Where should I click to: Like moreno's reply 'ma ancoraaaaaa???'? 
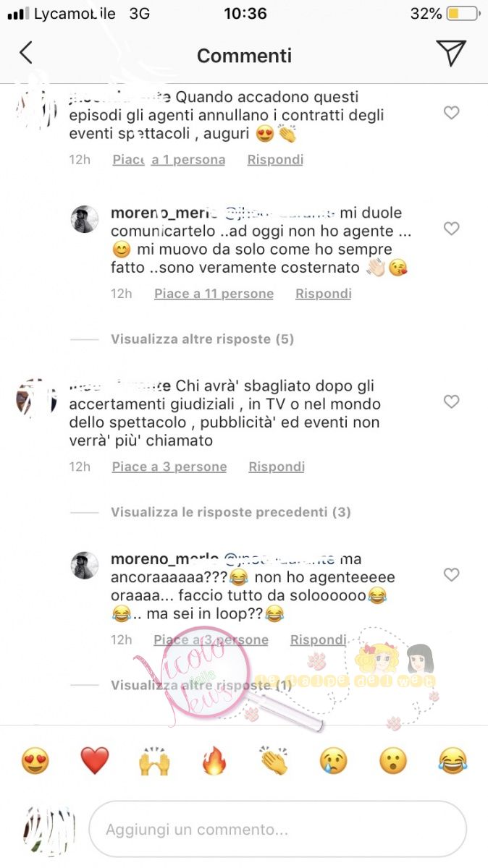pos(451,575)
